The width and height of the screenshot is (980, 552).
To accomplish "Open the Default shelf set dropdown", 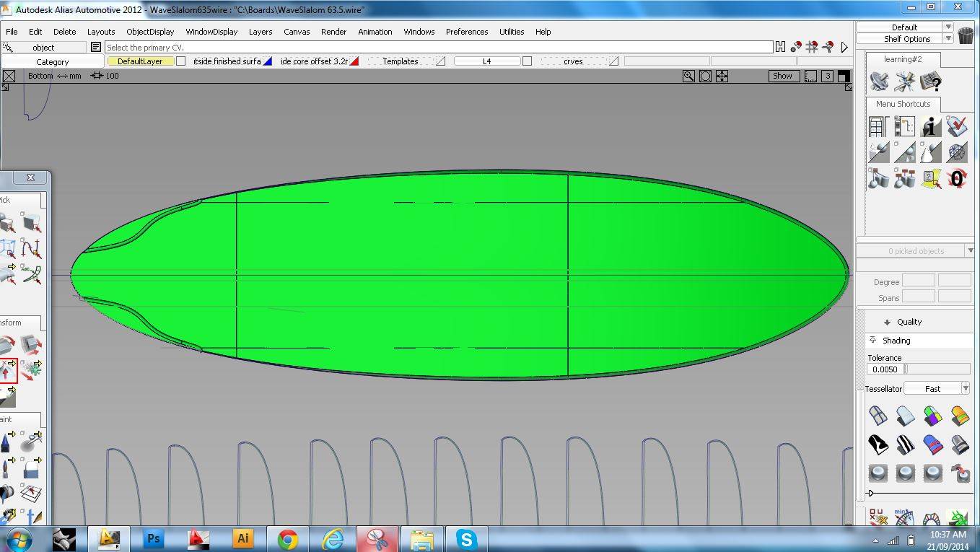I will click(948, 27).
